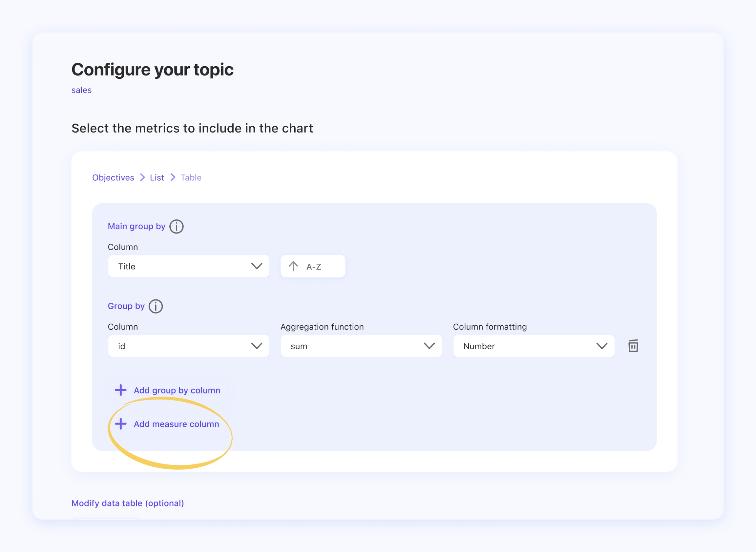This screenshot has height=552, width=756.
Task: Open the Number column formatting dropdown
Action: pos(534,346)
